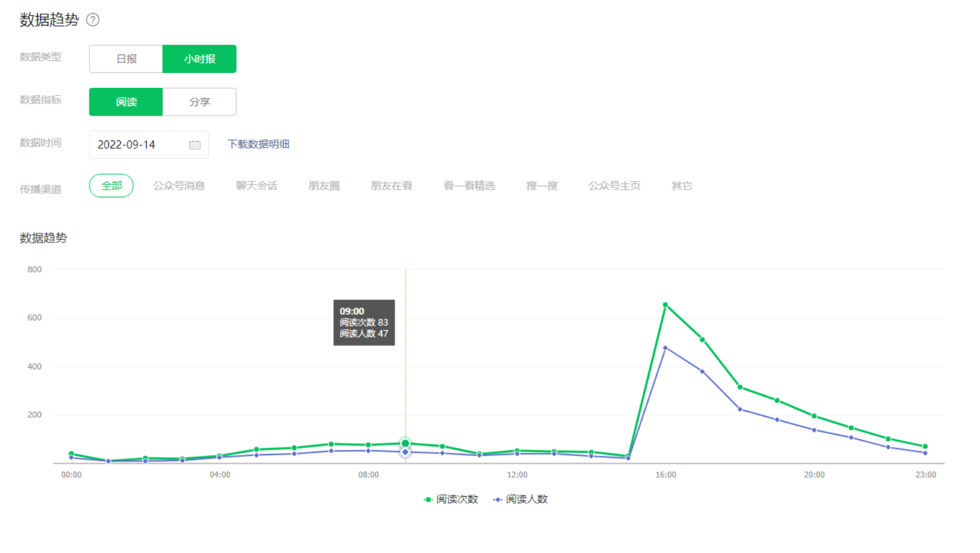Choose the 阅读 metric
Viewport: 980px width, 553px height.
pos(126,102)
